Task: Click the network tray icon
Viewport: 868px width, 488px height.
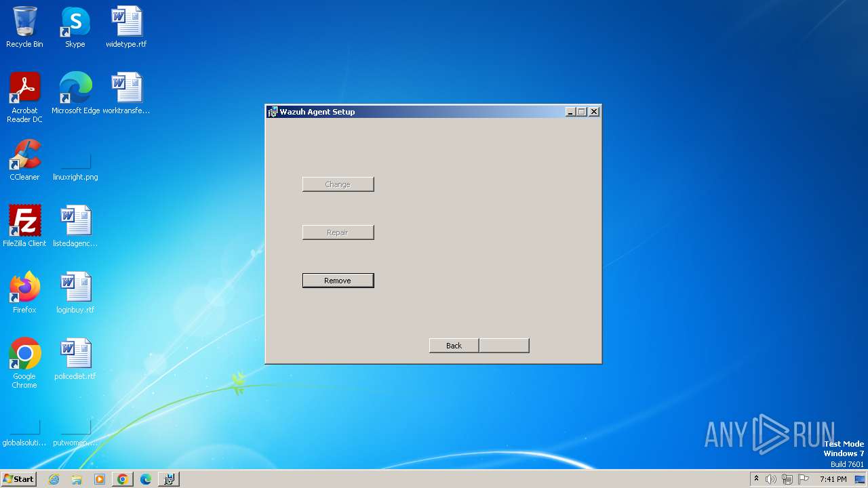Action: [787, 479]
